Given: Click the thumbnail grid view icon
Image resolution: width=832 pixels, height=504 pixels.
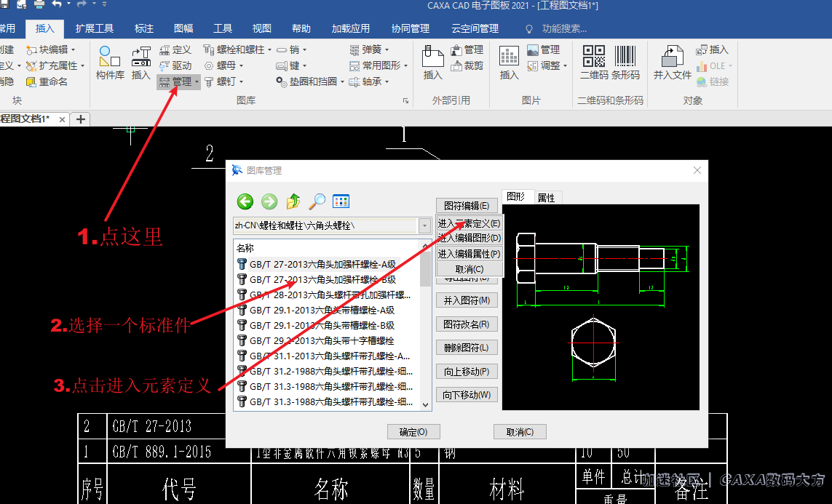Looking at the screenshot, I should (x=341, y=201).
